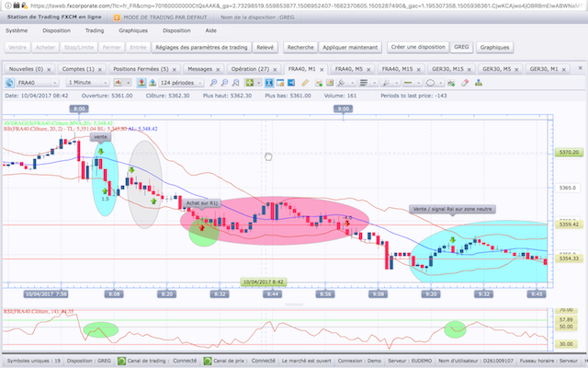Click the orange trading mode icon
Viewport: 588px width, 368px height.
point(117,17)
